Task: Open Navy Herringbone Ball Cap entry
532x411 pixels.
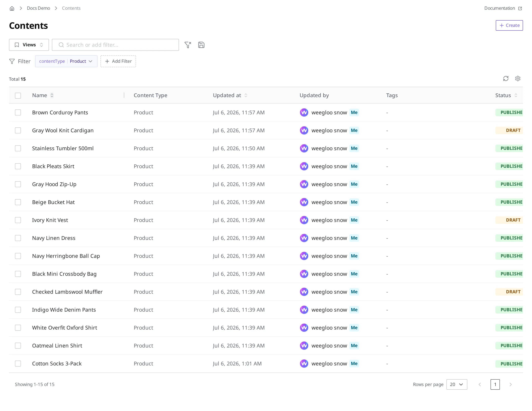Action: pos(66,256)
